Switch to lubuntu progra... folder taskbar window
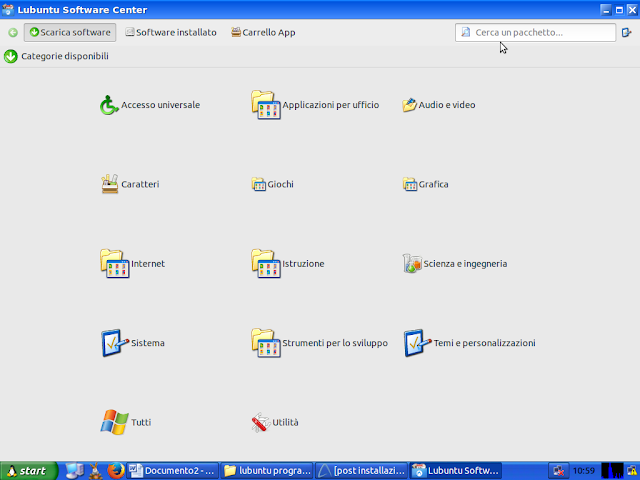640x480 pixels. coord(267,471)
